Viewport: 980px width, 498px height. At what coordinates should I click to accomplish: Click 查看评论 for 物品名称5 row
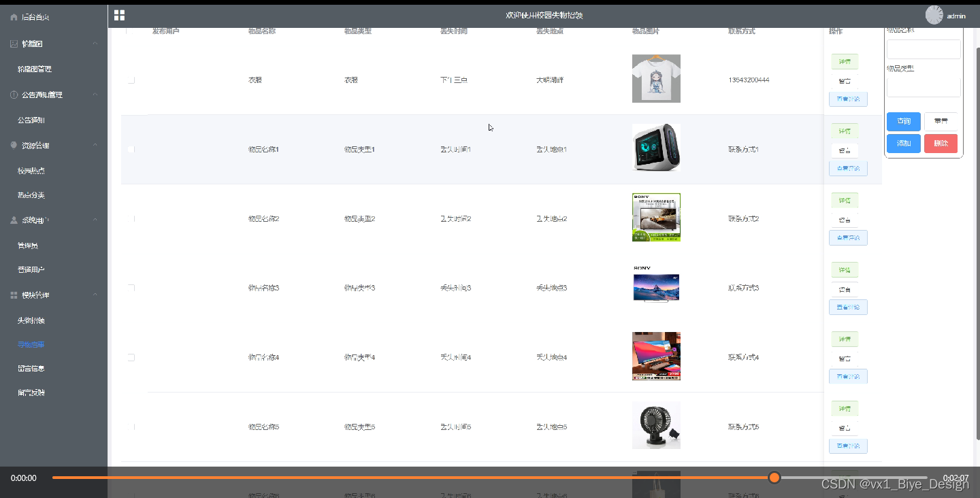point(848,446)
